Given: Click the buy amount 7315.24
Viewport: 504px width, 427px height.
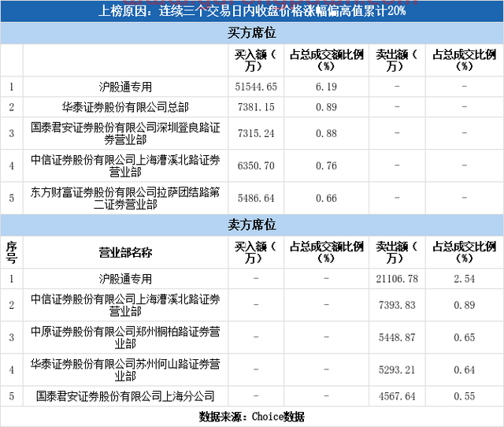Looking at the screenshot, I should coord(256,133).
